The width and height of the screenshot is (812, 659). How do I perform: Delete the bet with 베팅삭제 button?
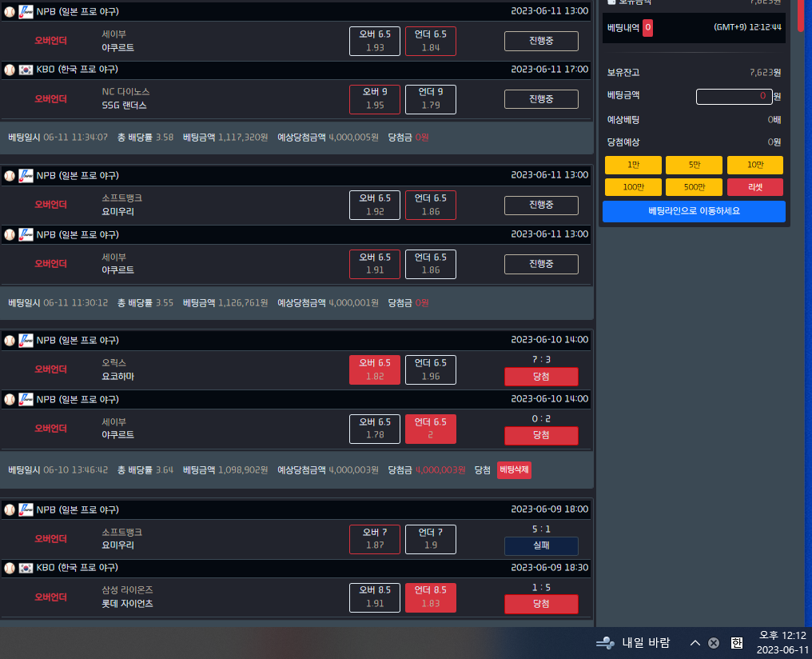(x=514, y=470)
